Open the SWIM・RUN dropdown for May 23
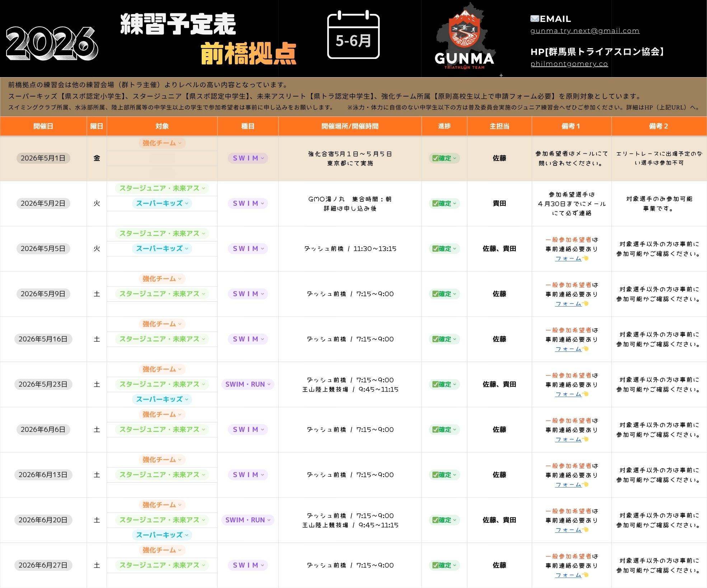This screenshot has height=588, width=707. 248,384
